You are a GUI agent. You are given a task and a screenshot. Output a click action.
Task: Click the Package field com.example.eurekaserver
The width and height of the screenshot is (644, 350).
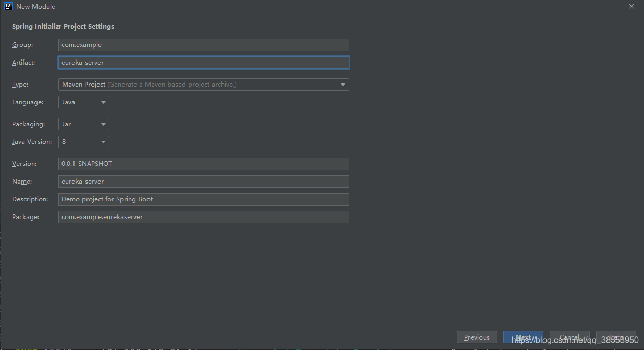coord(204,217)
